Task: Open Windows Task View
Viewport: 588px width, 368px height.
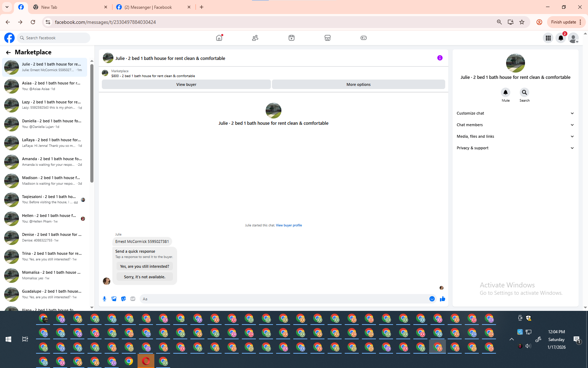Action: pyautogui.click(x=25, y=339)
